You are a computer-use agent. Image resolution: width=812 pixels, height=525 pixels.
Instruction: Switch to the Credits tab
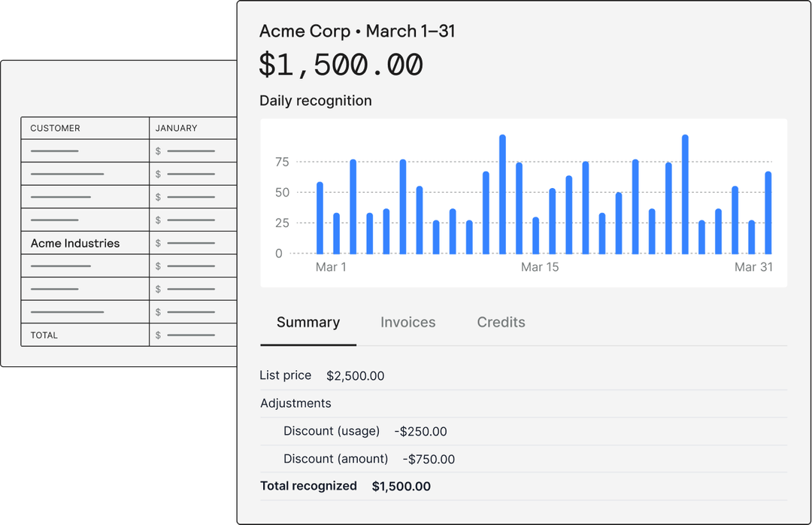click(501, 322)
